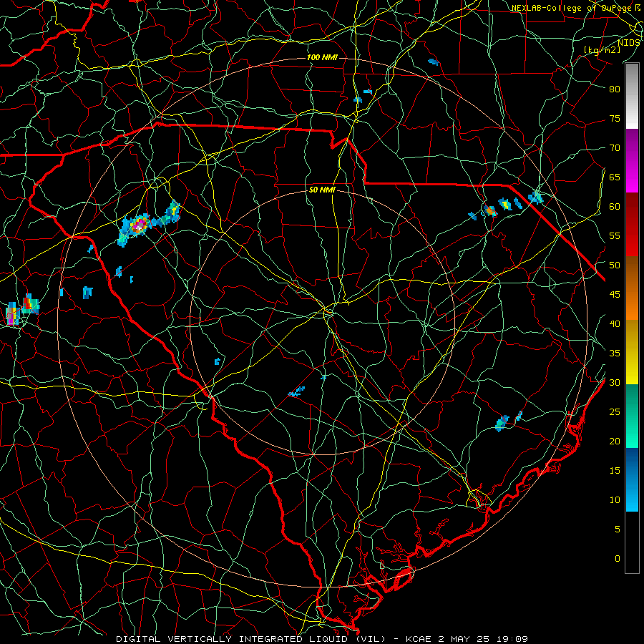Click the 30 value on the VIL scale

click(615, 382)
